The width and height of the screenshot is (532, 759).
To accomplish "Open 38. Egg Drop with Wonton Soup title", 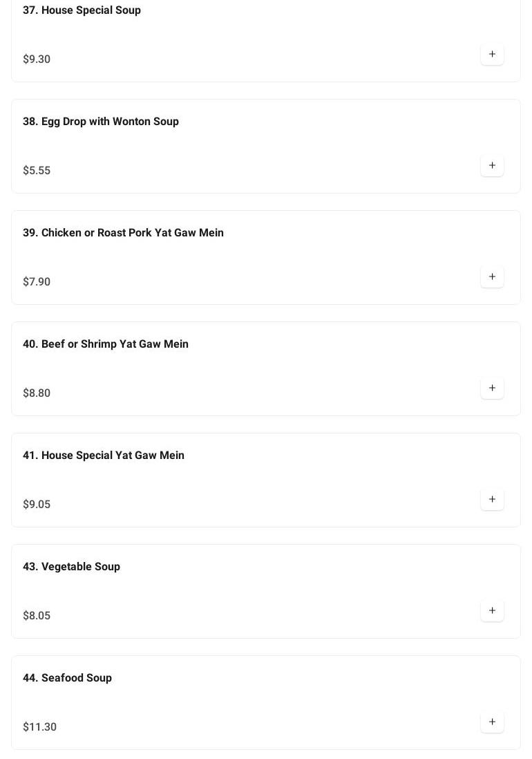I will (101, 122).
